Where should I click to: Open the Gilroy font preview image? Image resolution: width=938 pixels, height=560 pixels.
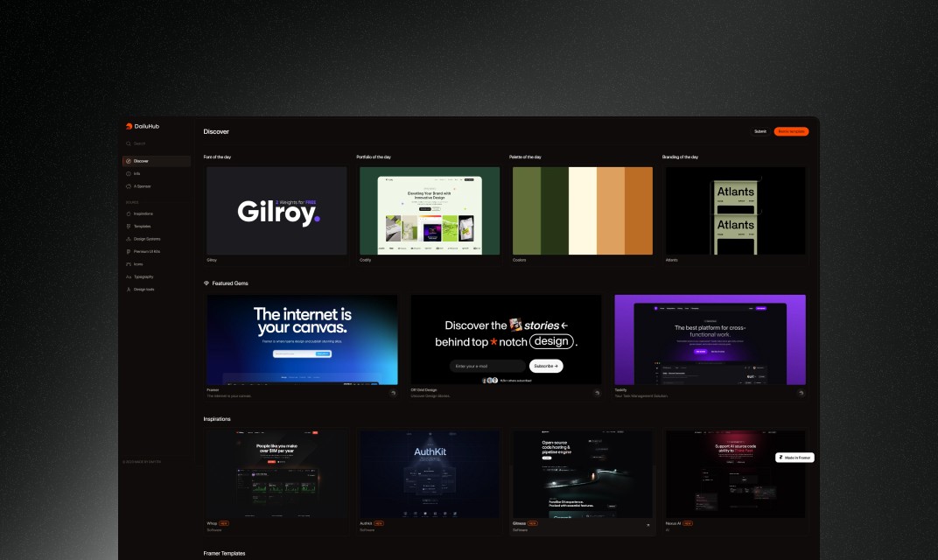click(276, 211)
